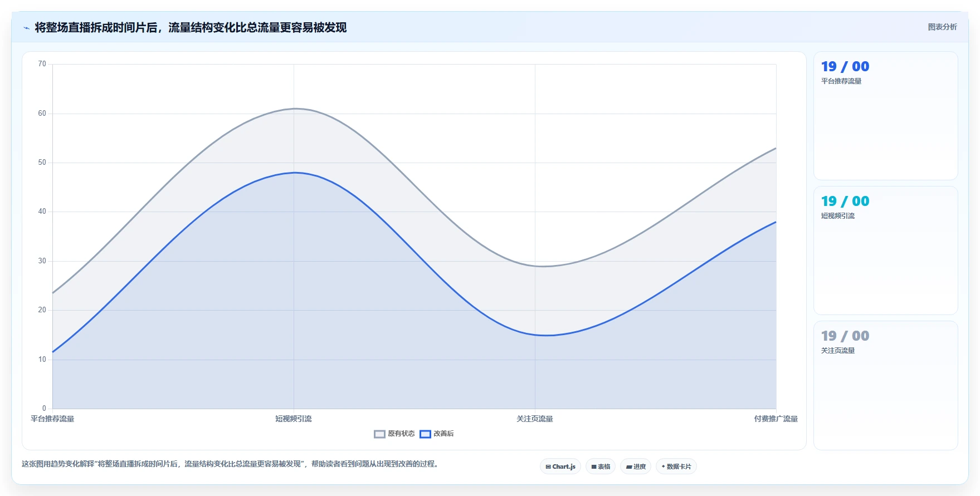Select the 关注页流量 data card
The width and height of the screenshot is (980, 496).
pyautogui.click(x=886, y=385)
